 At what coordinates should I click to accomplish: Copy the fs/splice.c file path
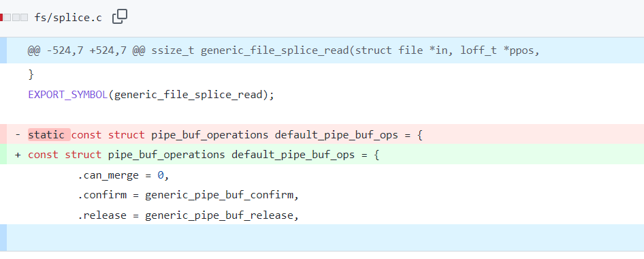(x=120, y=17)
